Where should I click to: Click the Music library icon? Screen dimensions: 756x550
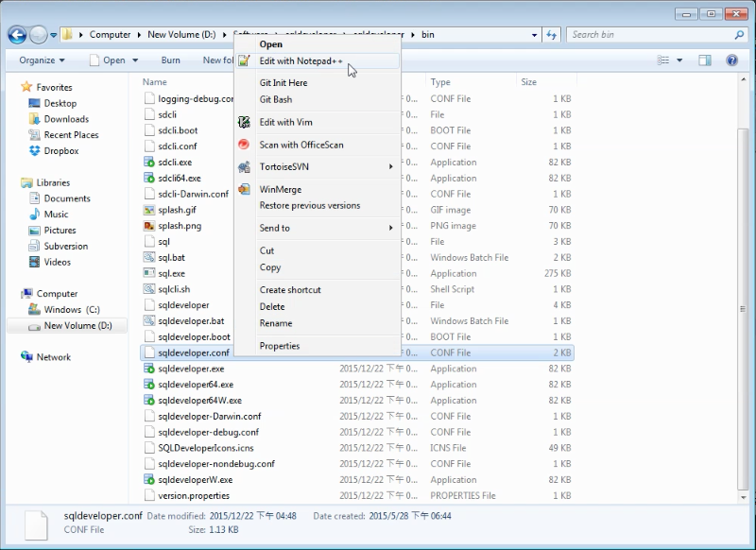click(x=35, y=215)
